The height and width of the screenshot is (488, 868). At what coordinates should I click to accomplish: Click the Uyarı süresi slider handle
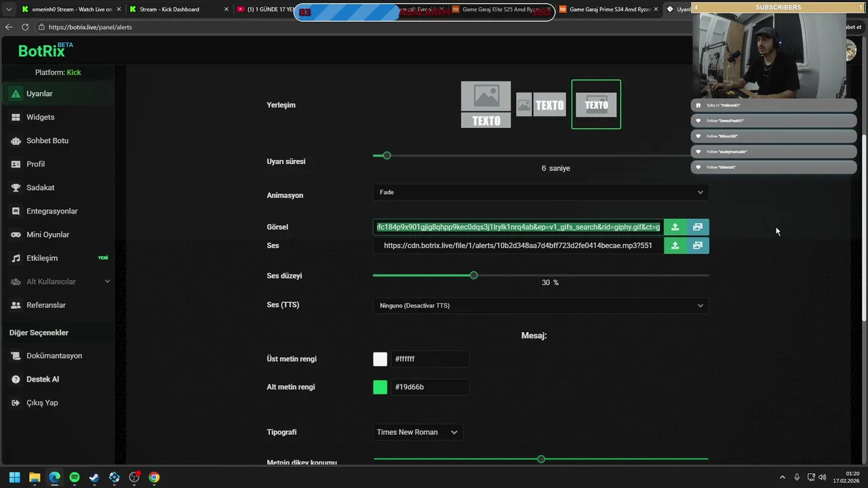[x=387, y=156]
